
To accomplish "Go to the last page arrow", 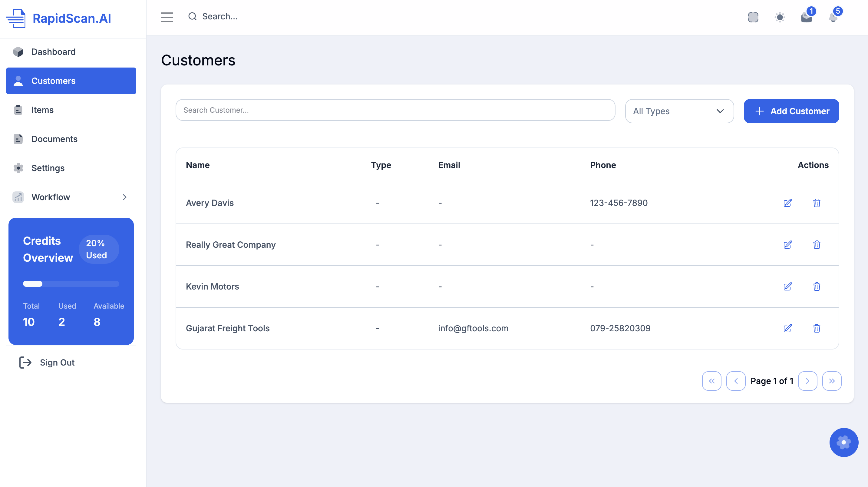I will click(x=832, y=381).
